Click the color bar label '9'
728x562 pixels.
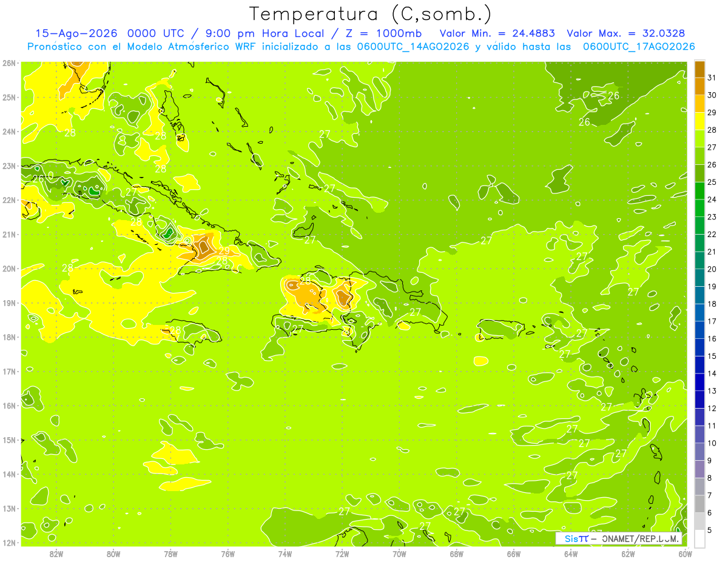tap(710, 460)
